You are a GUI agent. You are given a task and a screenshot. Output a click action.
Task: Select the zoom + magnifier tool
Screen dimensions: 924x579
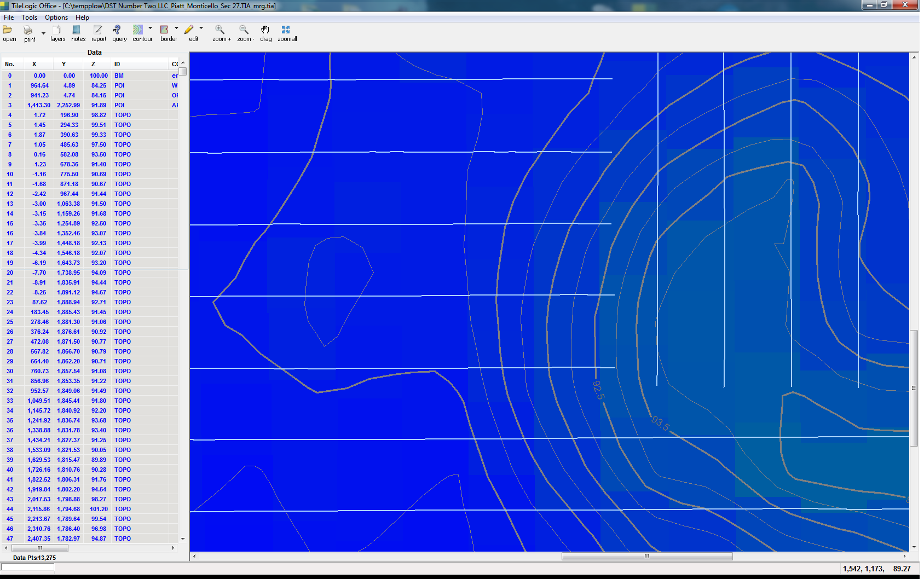coord(221,30)
